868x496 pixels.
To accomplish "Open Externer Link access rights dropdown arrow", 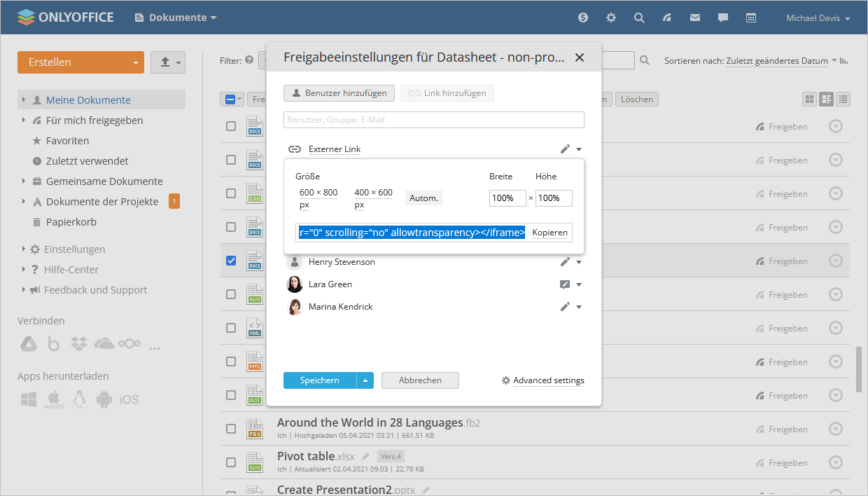I will 579,149.
